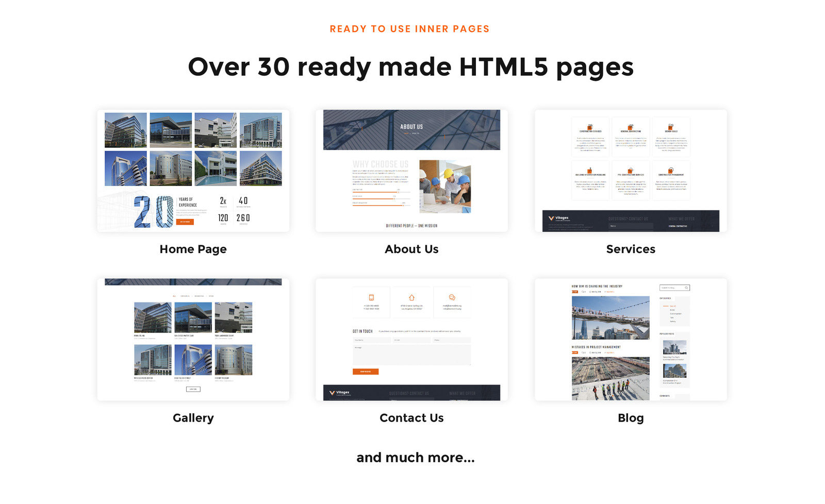This screenshot has height=504, width=825.
Task: Click the phone icon on the Contact Us thumbnail
Action: [x=371, y=297]
